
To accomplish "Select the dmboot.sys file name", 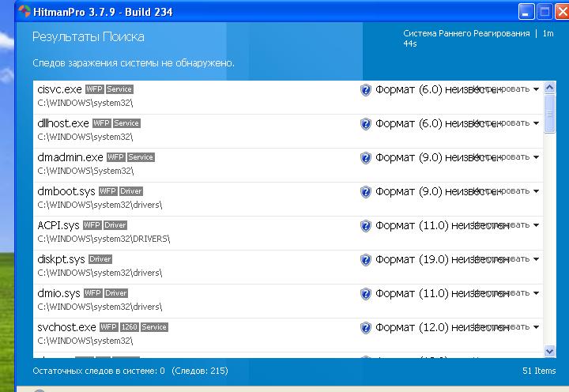I will (66, 191).
